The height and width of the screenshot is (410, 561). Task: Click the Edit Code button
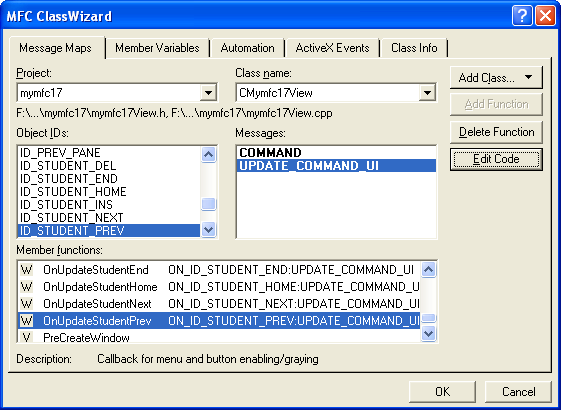[496, 159]
